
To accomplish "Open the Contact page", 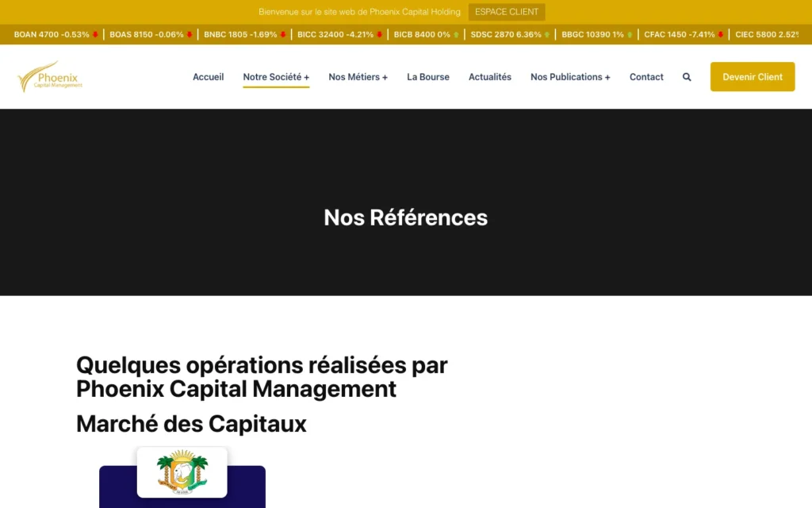I will (646, 77).
